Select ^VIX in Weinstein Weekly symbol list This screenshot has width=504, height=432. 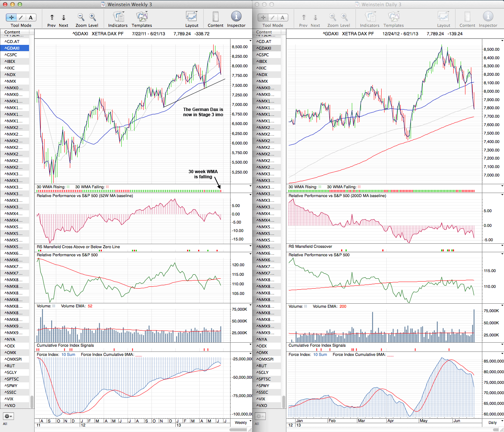pos(15,399)
